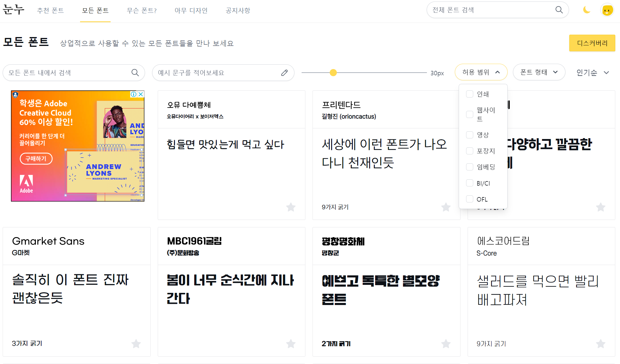620x364 pixels.
Task: Click magnifier in 모든 폰트 내에서 검색 field
Action: tap(135, 73)
